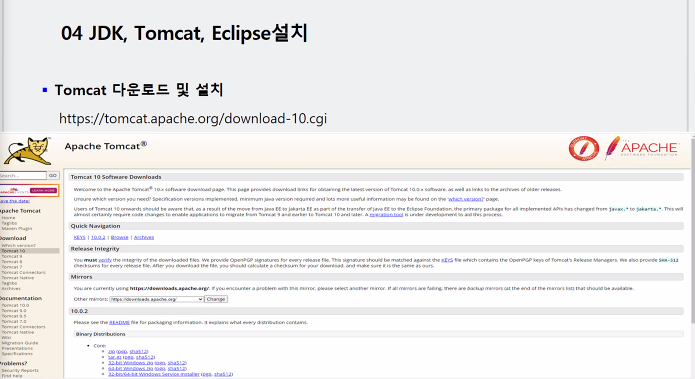Select Tomcat 8 in the Download section

pyautogui.click(x=12, y=262)
